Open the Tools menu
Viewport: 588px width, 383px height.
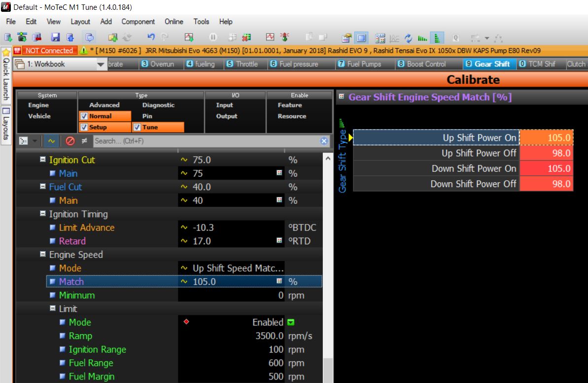coord(201,22)
